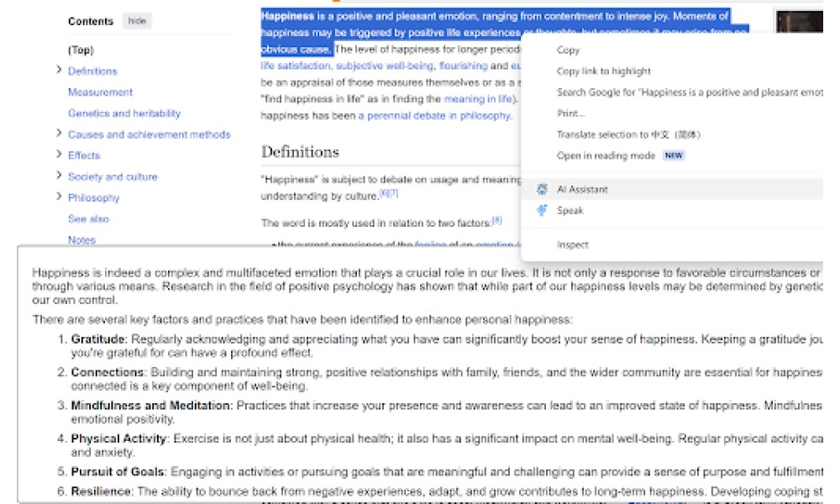Expand Causes and achievement methods section
Viewport: 840px width, 504px height.
[59, 134]
